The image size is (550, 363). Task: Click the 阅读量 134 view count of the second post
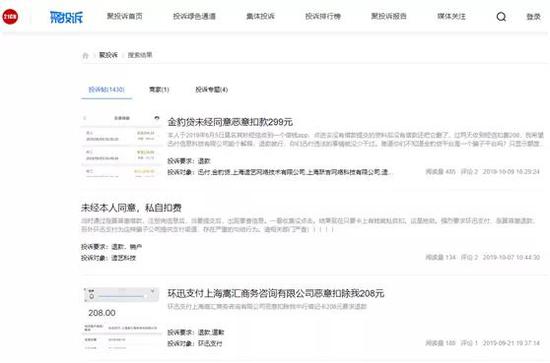[441, 257]
